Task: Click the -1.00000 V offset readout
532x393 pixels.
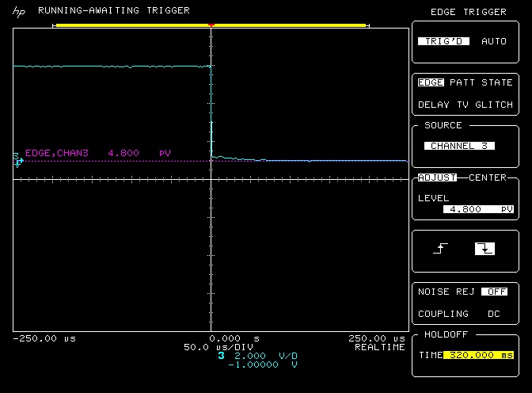Action: click(x=263, y=364)
